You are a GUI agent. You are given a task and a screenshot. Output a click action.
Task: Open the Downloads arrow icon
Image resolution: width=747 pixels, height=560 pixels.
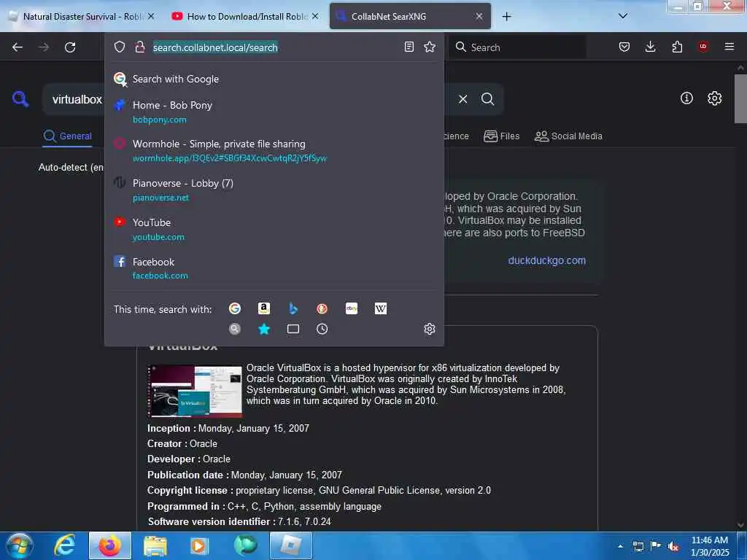pyautogui.click(x=650, y=47)
